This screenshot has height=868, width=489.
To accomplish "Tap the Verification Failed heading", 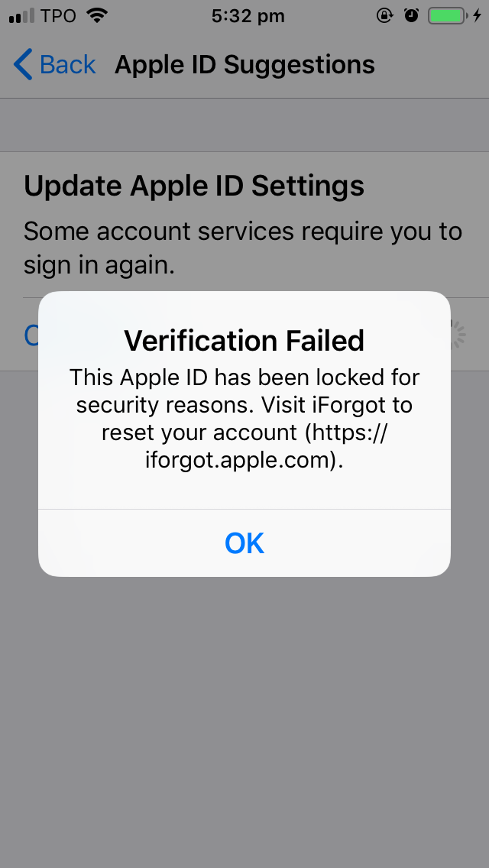I will tap(244, 340).
